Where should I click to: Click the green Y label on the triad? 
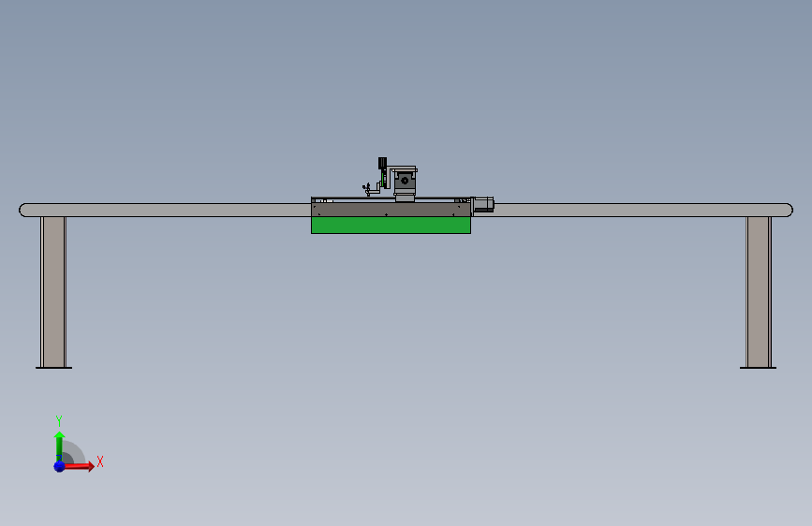coord(59,420)
